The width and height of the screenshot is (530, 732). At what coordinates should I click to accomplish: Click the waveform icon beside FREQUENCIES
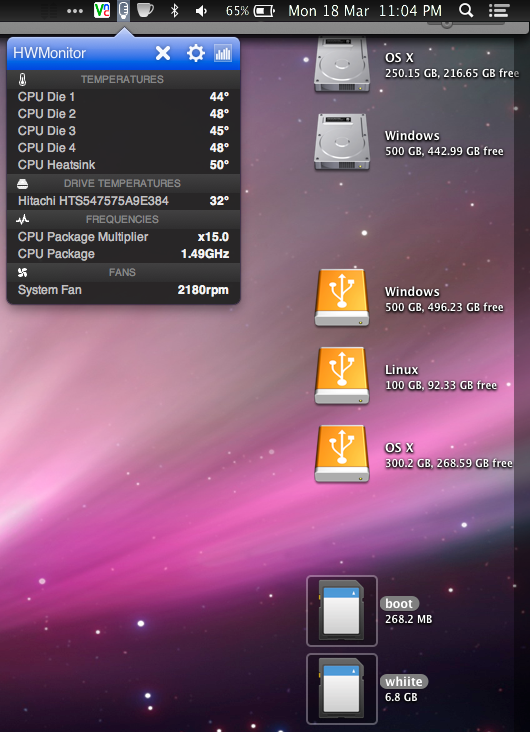tap(22, 219)
